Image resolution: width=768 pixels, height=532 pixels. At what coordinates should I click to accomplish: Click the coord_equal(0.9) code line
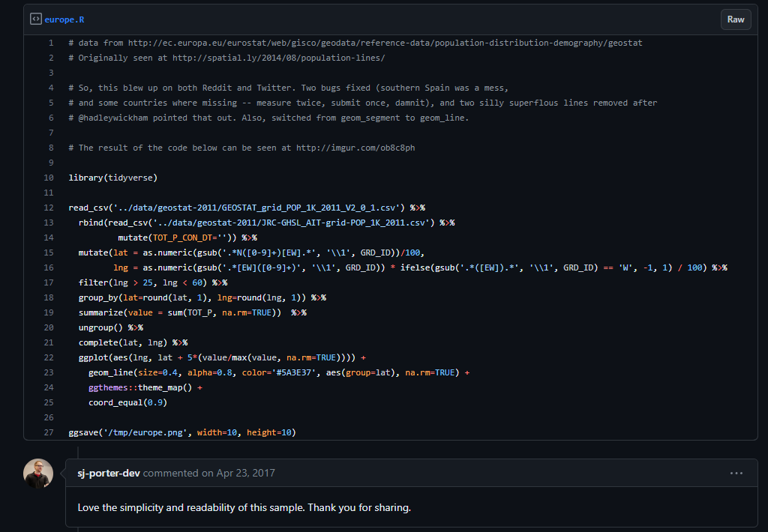tap(127, 402)
